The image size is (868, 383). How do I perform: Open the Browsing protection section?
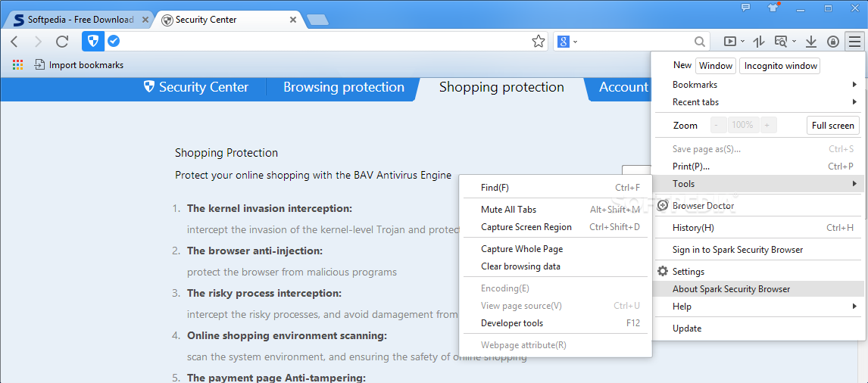(344, 87)
